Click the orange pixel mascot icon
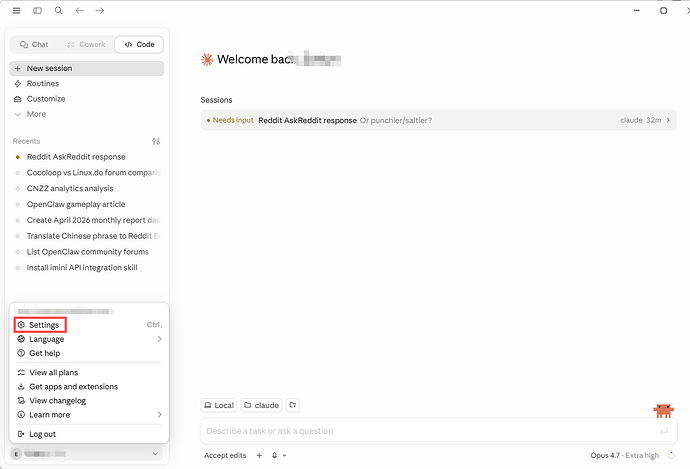Image resolution: width=690 pixels, height=469 pixels. pyautogui.click(x=664, y=411)
